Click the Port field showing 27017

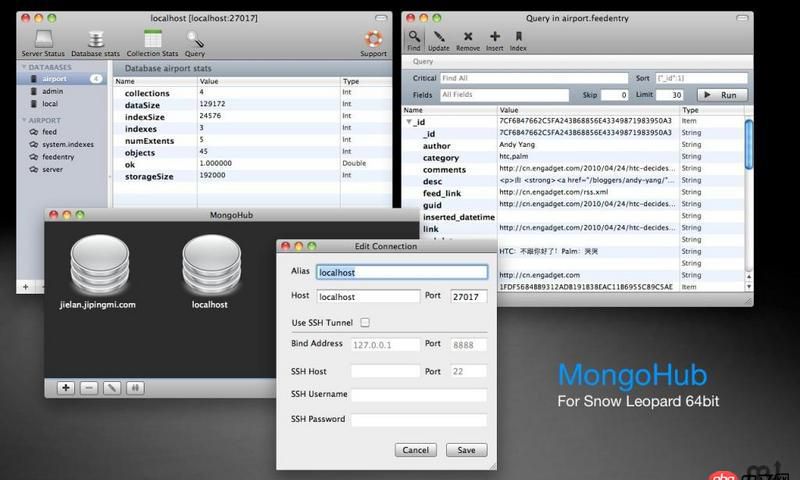click(x=468, y=296)
